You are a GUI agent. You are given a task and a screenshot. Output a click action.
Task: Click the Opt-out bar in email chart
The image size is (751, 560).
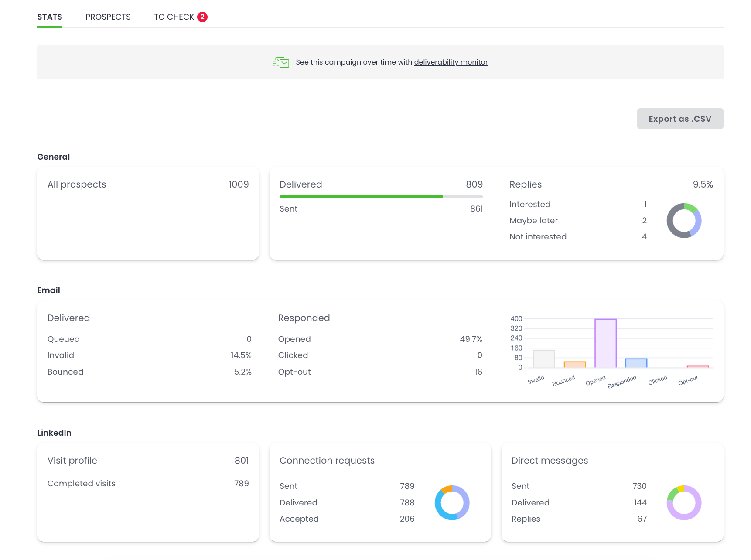point(697,366)
